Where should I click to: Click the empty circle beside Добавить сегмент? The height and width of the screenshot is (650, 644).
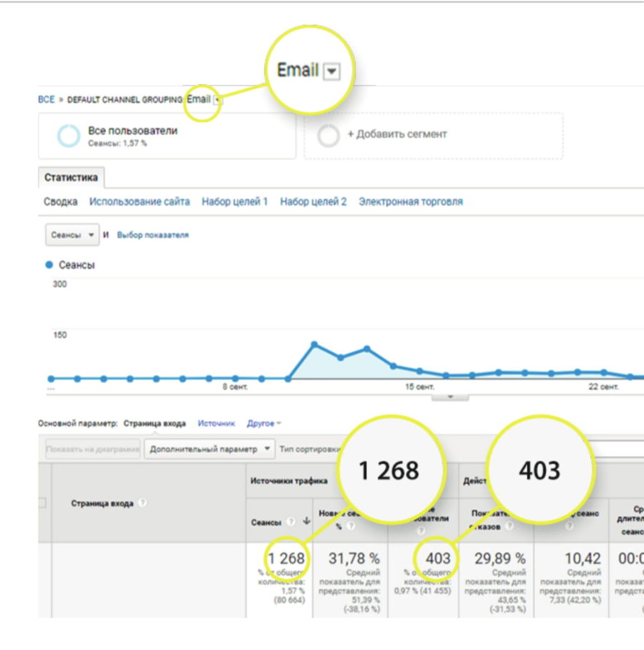(328, 135)
